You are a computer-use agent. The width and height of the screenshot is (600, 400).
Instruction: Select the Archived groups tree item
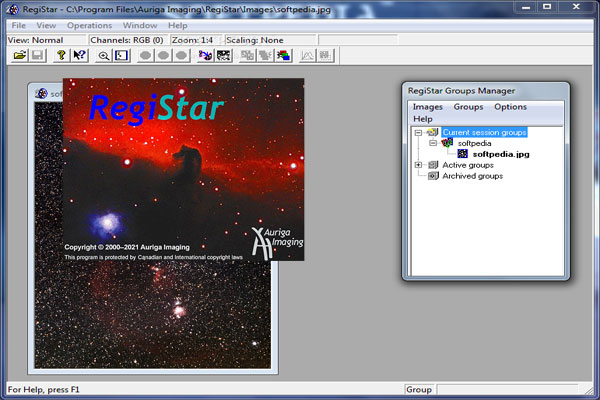(x=473, y=176)
